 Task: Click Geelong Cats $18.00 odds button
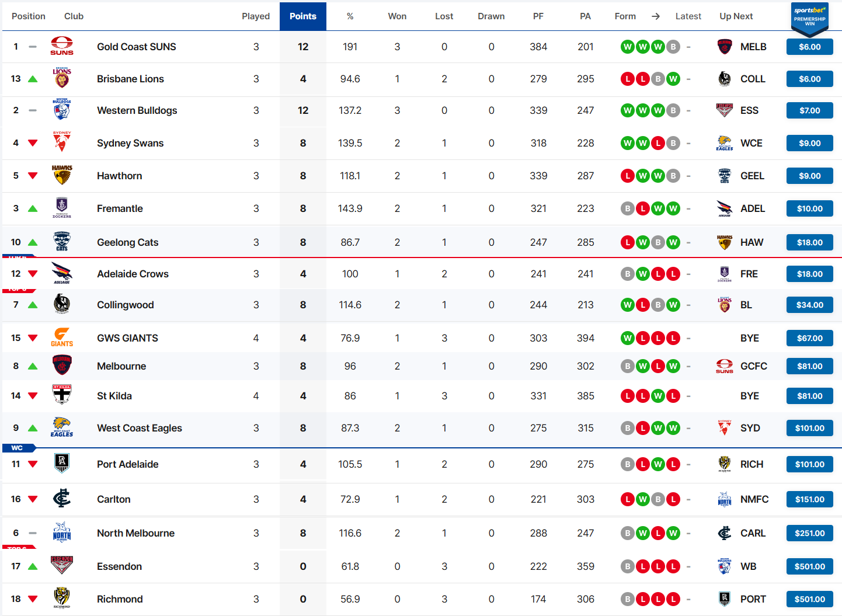(x=810, y=242)
